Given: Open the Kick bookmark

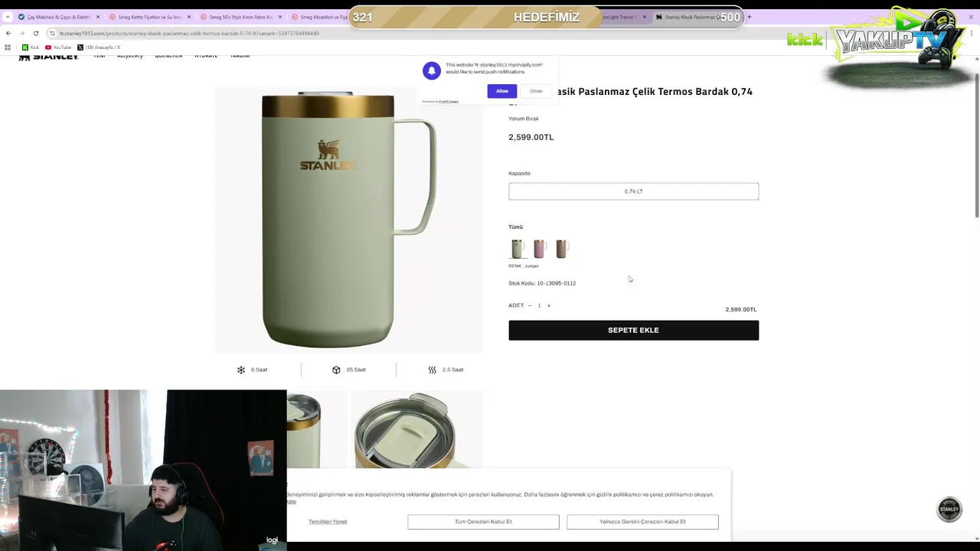Looking at the screenshot, I should tap(31, 47).
